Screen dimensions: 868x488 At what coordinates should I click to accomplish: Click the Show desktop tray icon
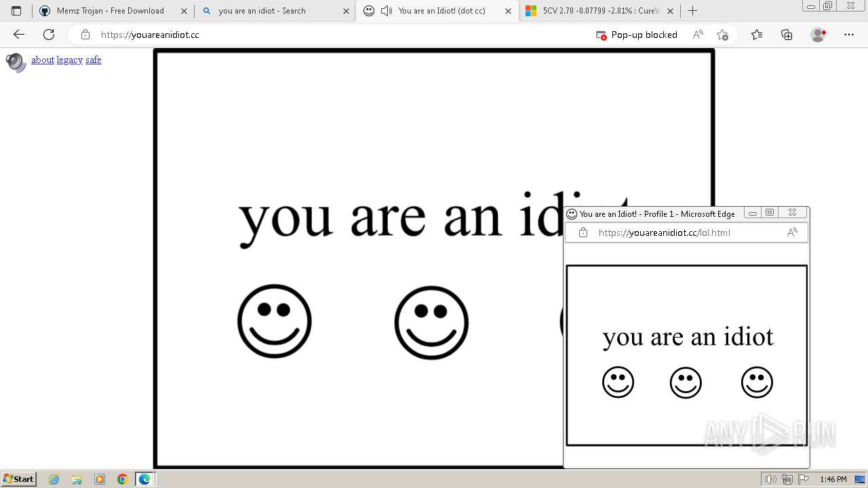point(861,479)
